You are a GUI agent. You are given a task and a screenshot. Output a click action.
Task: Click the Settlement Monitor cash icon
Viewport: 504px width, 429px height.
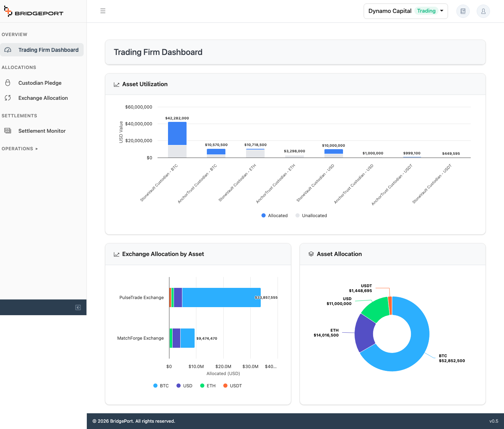pyautogui.click(x=8, y=131)
